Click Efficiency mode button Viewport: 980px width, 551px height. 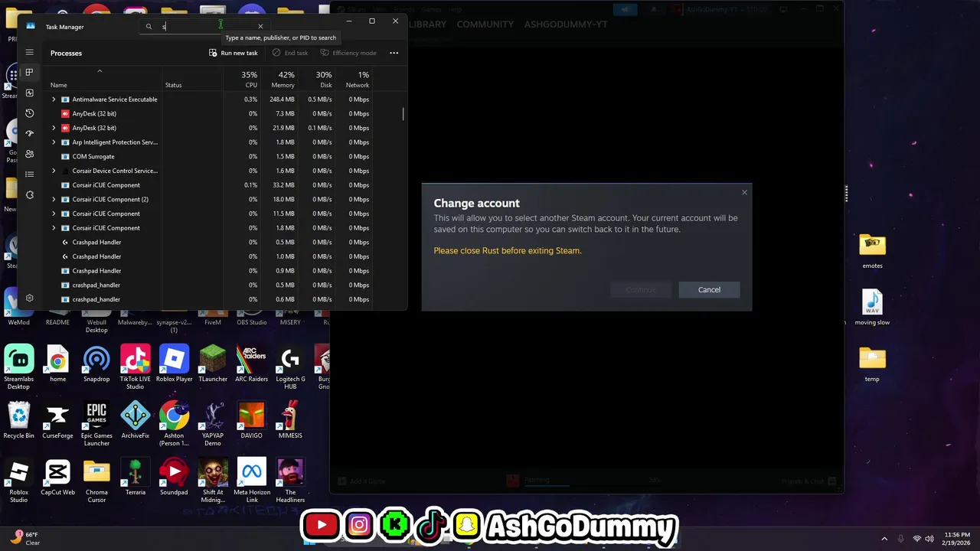coord(348,53)
